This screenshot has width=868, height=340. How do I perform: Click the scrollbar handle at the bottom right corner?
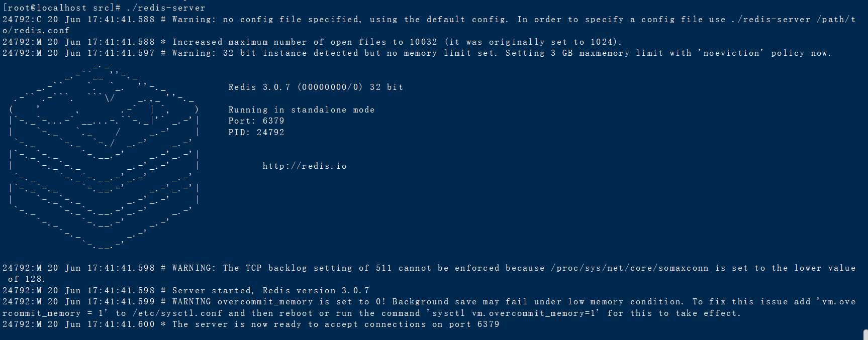865,334
